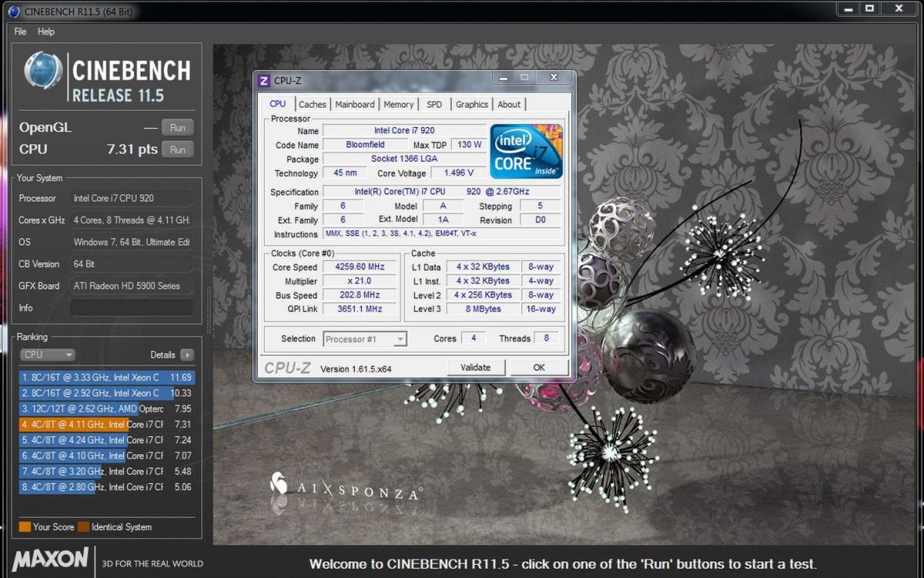The image size is (924, 578).
Task: Click the Cinebench globe logo icon
Action: (x=44, y=71)
